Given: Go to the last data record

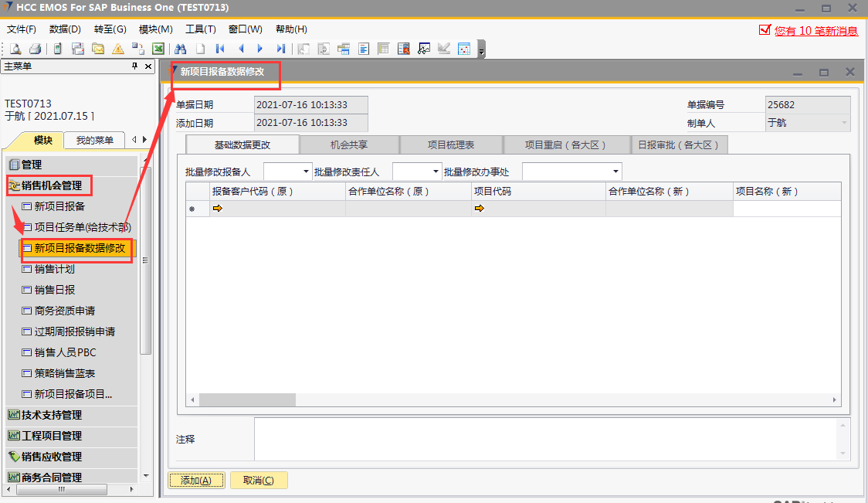Looking at the screenshot, I should point(280,49).
